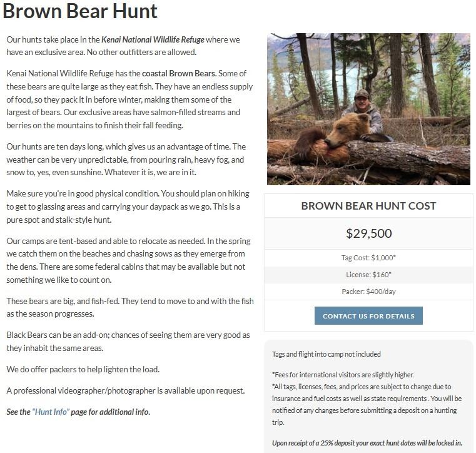Click "Tags and flight into camp not included" note
Viewport: 476px width, 453px height.
point(326,354)
